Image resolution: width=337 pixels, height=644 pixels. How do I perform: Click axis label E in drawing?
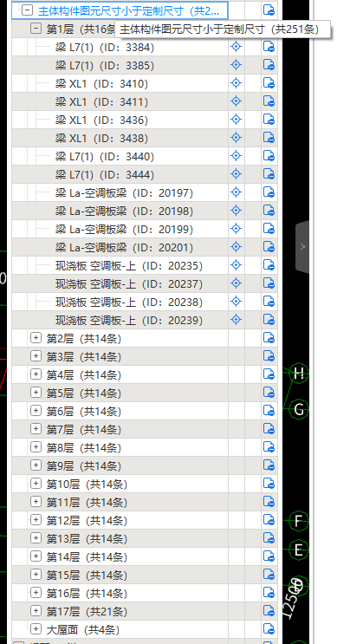coord(299,550)
